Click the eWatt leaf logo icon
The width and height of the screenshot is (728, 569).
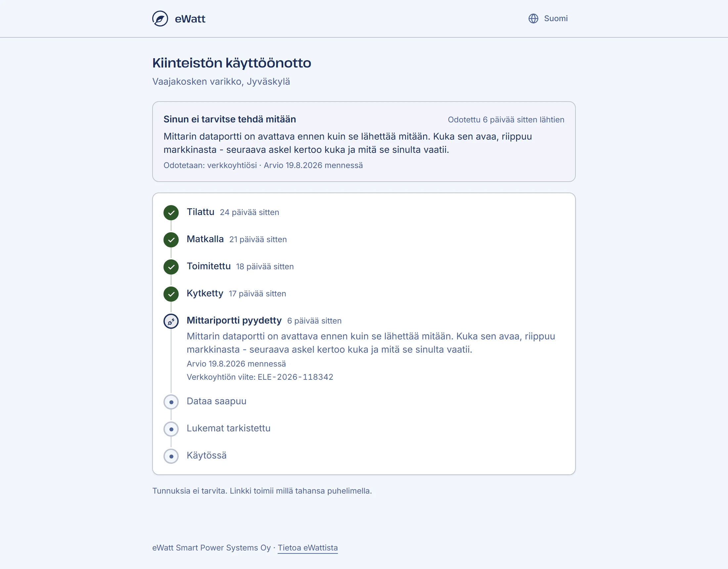coord(160,19)
